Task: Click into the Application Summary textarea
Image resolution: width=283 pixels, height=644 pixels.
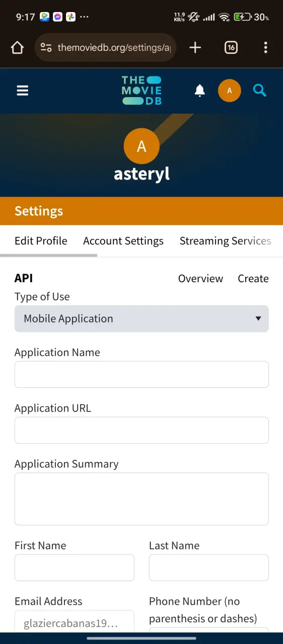Action: (x=141, y=499)
